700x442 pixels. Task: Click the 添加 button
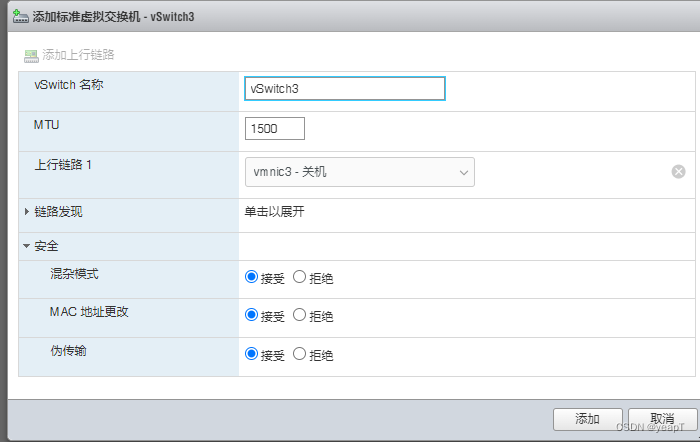pyautogui.click(x=588, y=419)
